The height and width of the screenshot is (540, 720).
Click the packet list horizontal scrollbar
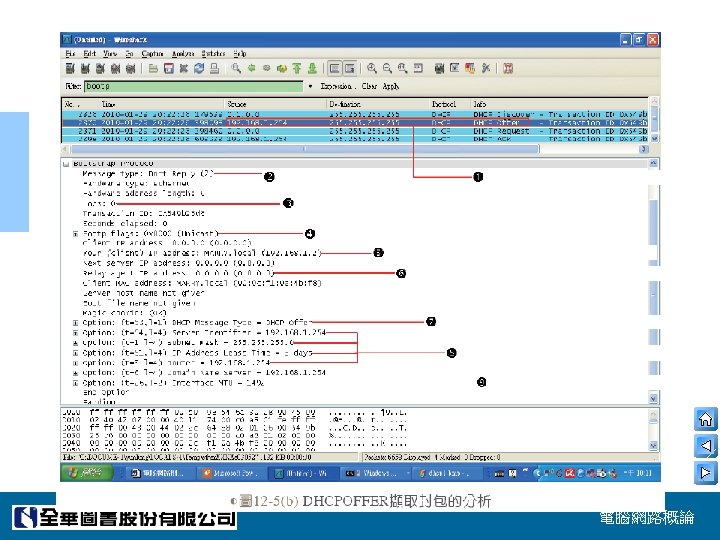tap(305, 149)
